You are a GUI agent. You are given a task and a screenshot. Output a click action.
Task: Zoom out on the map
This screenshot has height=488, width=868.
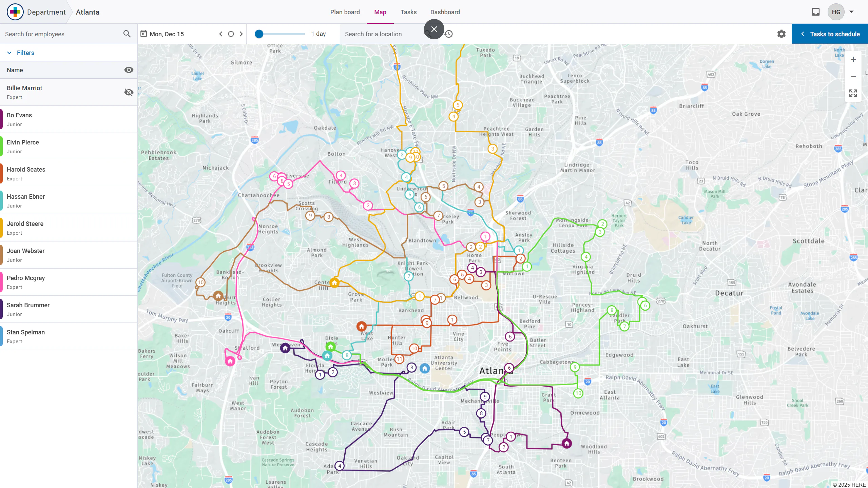point(853,76)
